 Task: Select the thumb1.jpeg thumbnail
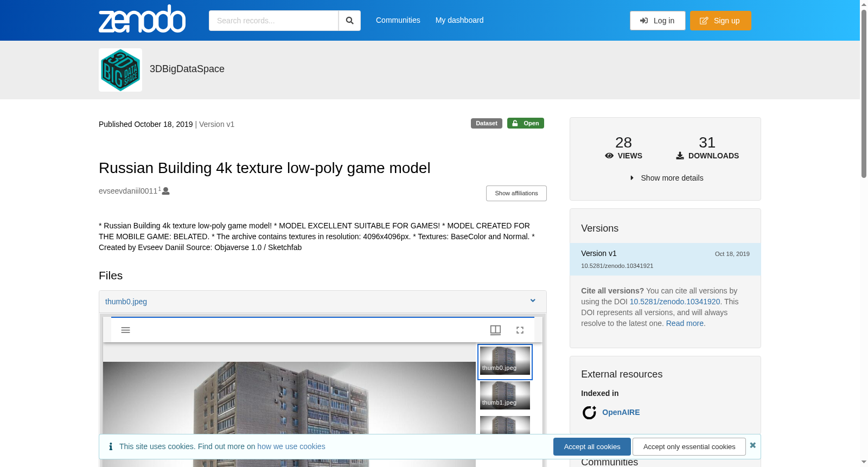[505, 395]
